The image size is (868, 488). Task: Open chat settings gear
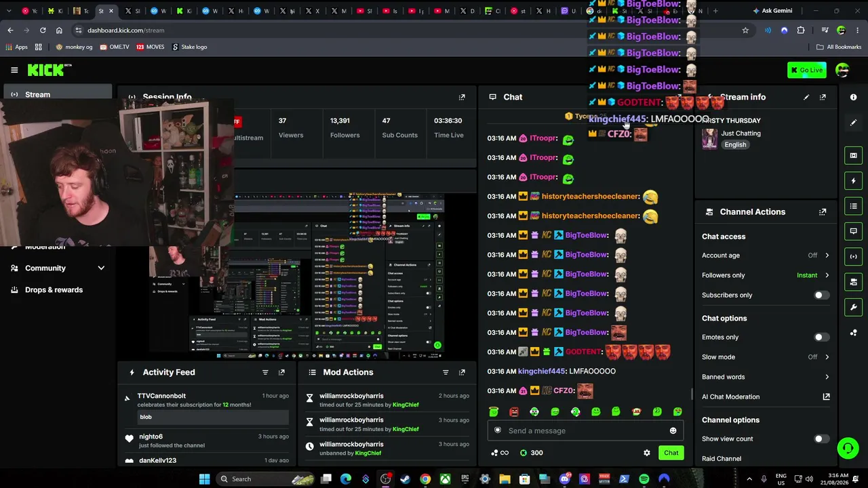pyautogui.click(x=647, y=453)
